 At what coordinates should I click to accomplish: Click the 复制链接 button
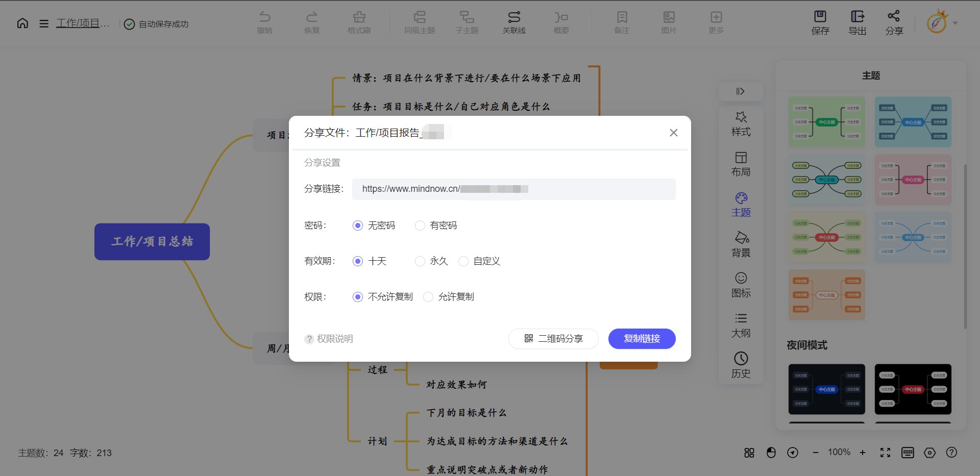point(642,338)
